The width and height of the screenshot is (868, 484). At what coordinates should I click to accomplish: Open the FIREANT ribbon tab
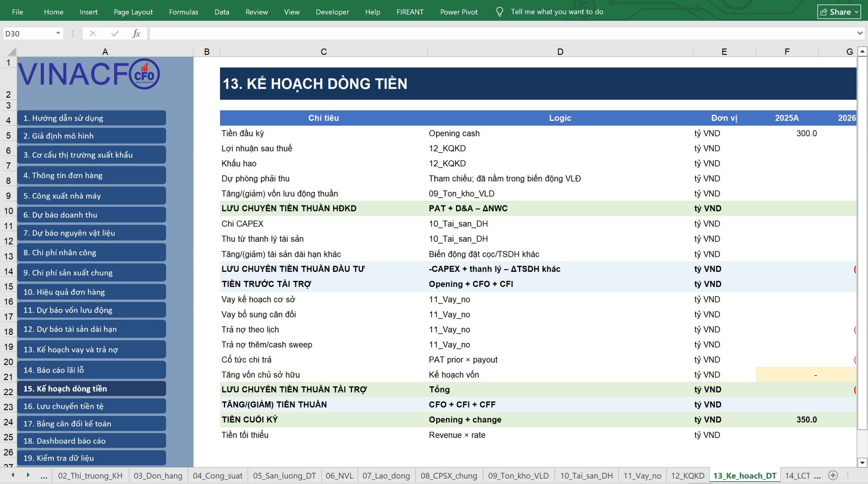[x=410, y=12]
